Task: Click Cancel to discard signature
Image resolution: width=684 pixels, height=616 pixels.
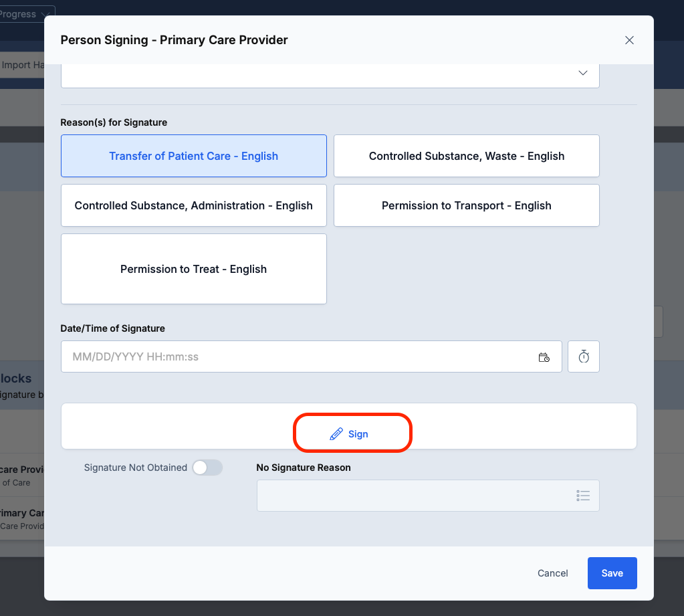Action: (x=552, y=573)
